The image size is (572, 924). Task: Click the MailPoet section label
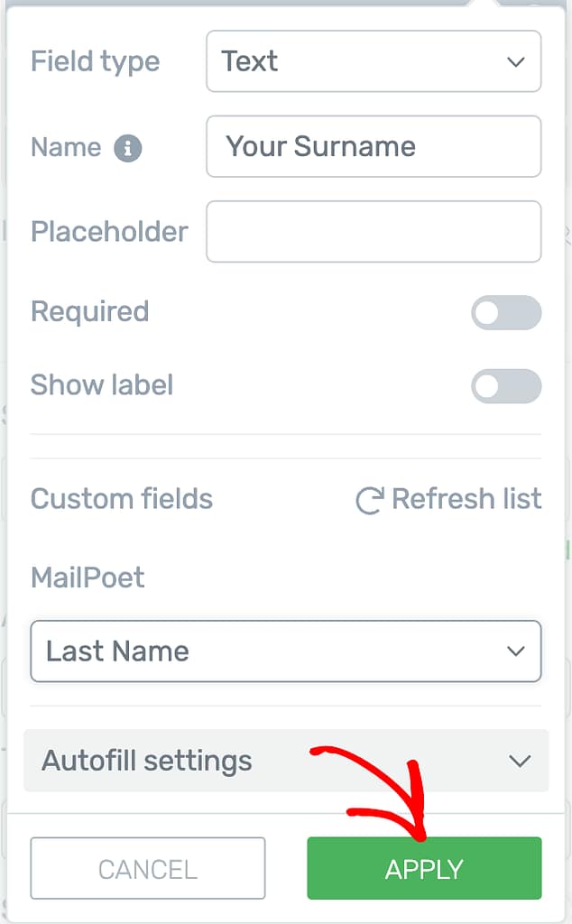click(88, 577)
